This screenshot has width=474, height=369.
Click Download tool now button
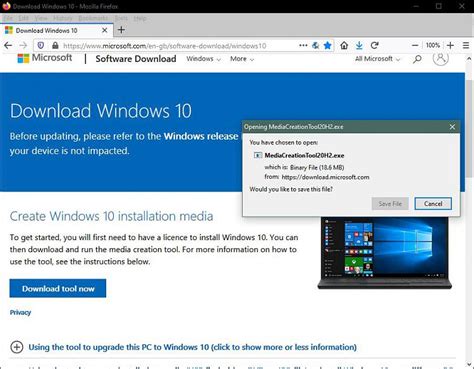click(x=58, y=288)
